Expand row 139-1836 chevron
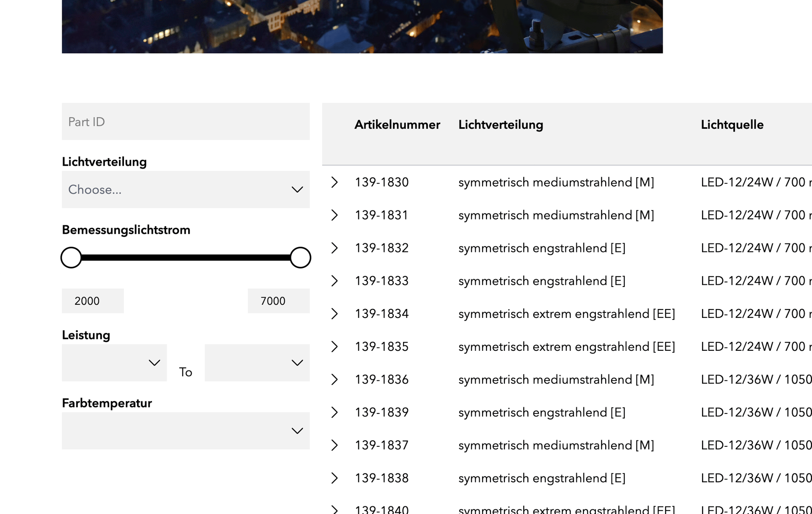Image resolution: width=812 pixels, height=514 pixels. click(335, 380)
